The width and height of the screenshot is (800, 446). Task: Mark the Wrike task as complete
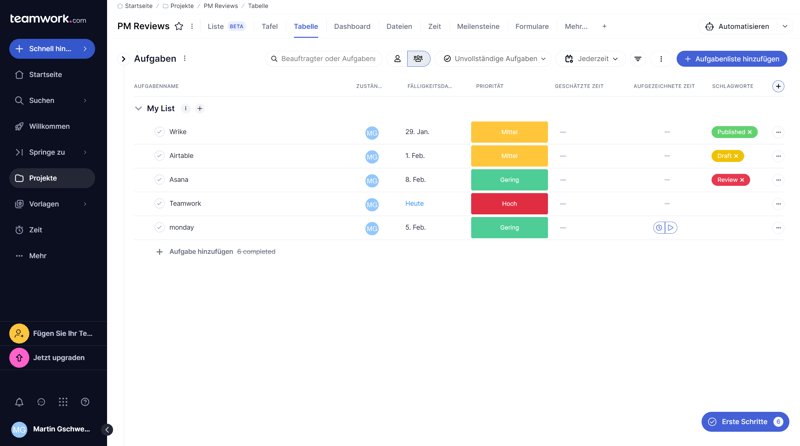159,132
